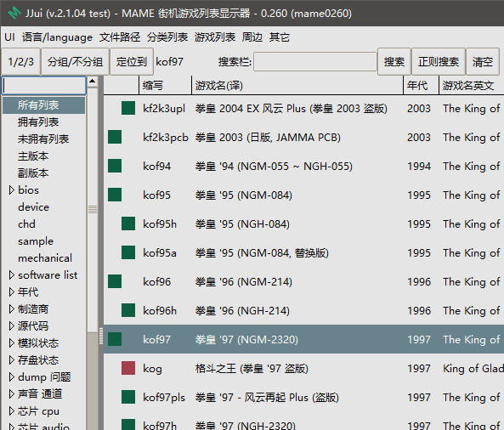Sort by the 年代 column header
Image resolution: width=504 pixels, height=430 pixels.
tap(421, 86)
